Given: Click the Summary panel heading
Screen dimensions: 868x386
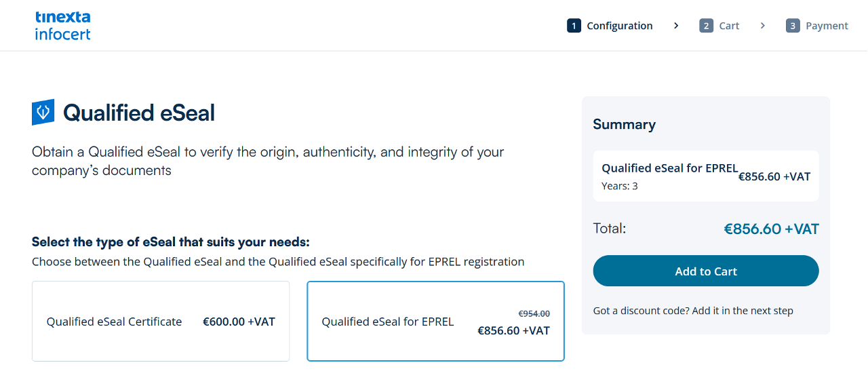Looking at the screenshot, I should [x=624, y=124].
